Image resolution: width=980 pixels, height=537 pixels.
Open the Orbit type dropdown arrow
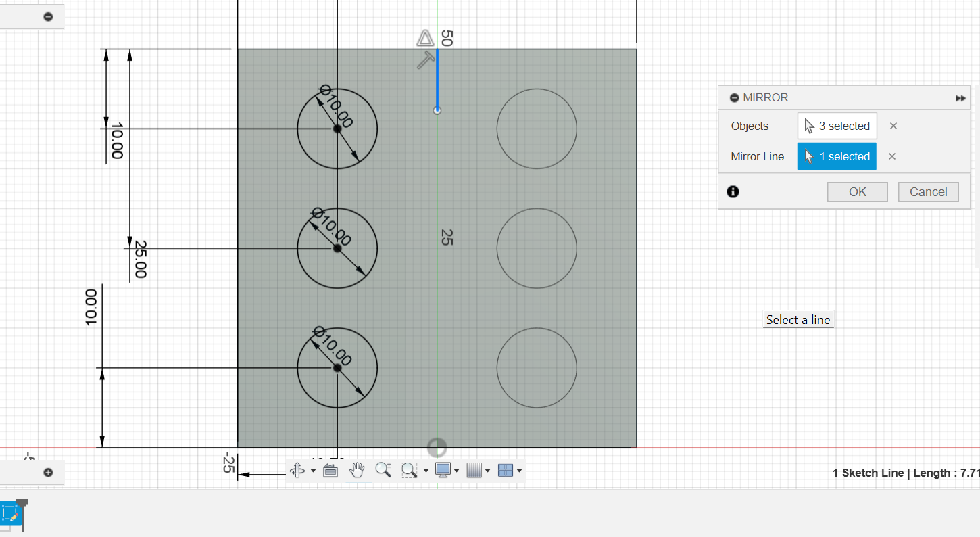click(x=313, y=471)
